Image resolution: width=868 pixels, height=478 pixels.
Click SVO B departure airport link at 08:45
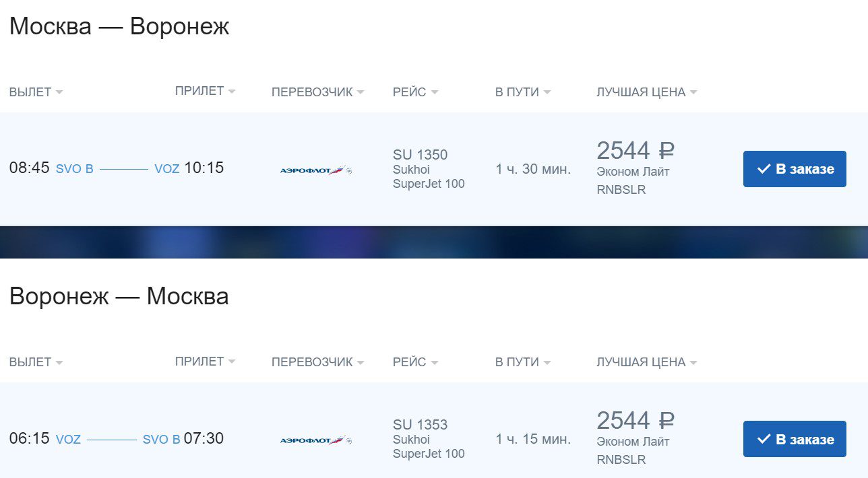click(x=74, y=169)
